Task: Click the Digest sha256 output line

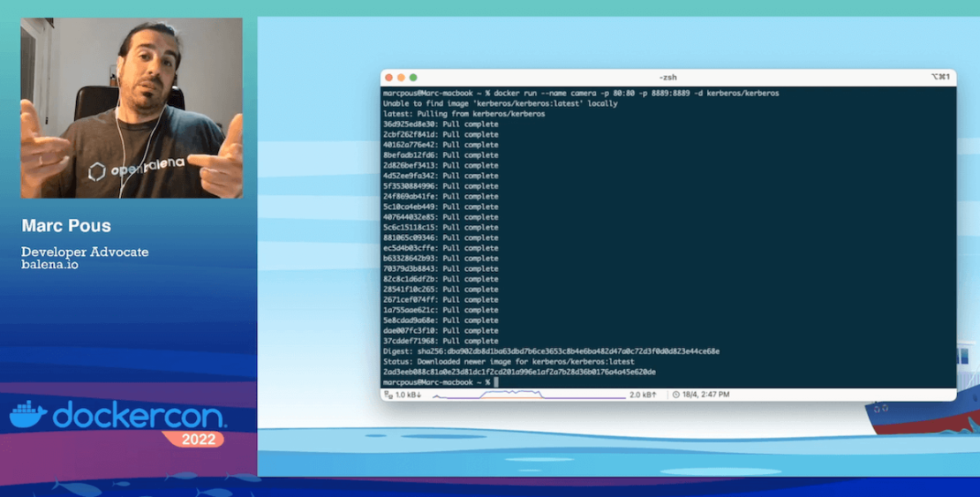Action: point(551,351)
